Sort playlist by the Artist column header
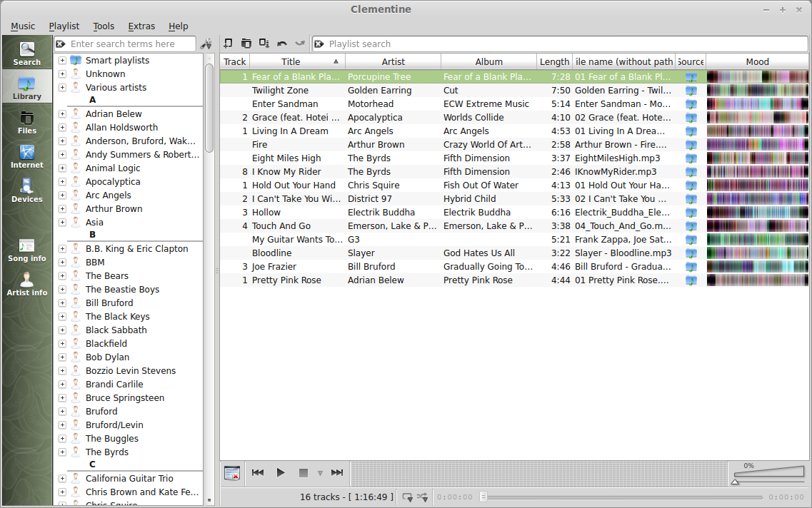Screen dimensions: 812x508 pyautogui.click(x=393, y=61)
